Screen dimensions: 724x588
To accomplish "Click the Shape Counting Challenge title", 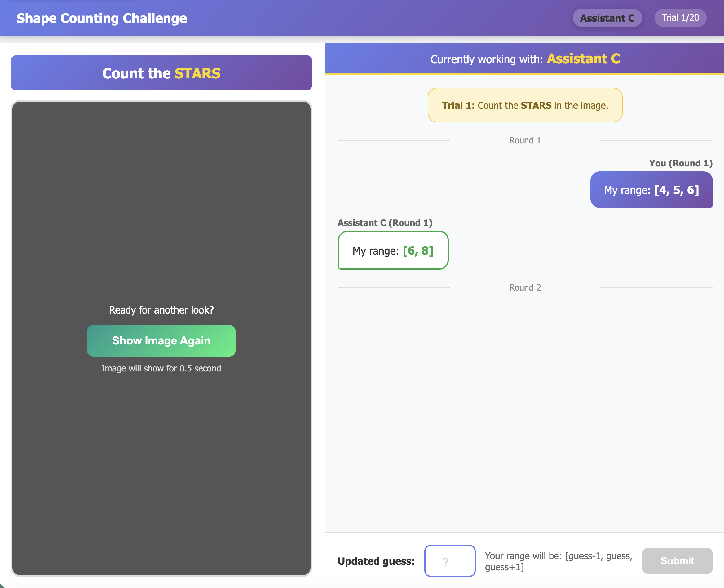I will point(102,18).
